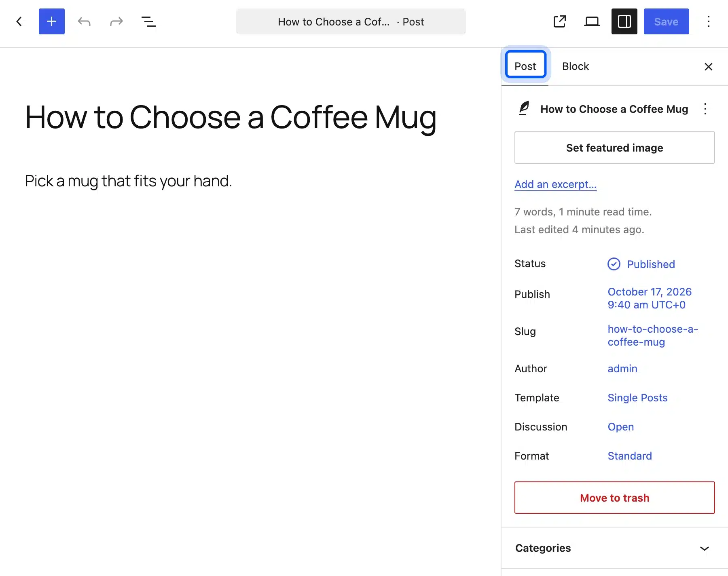This screenshot has width=728, height=576.
Task: Open the device preview laptop icon
Action: pos(592,21)
